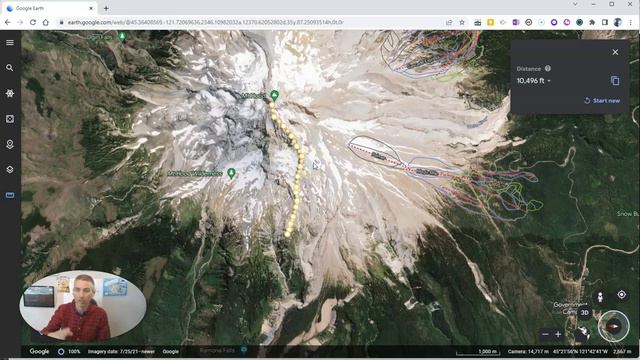Open the search tool in sidebar
The image size is (640, 360).
(10, 68)
